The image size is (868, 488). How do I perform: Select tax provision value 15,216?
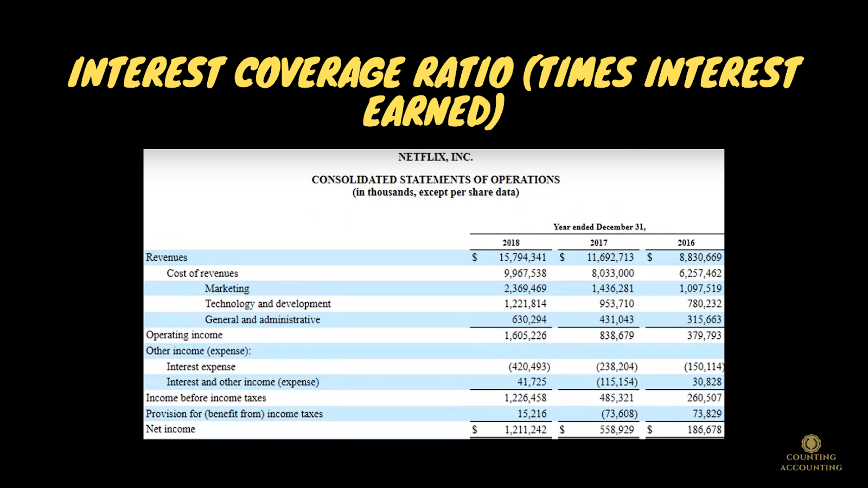tap(532, 414)
